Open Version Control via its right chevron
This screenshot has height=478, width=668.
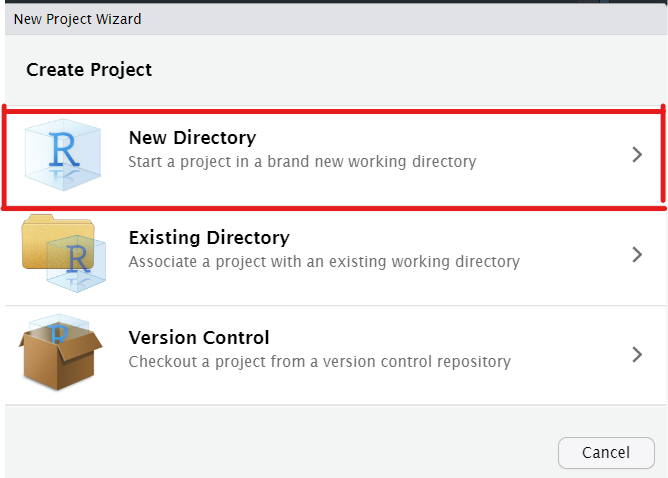[637, 354]
